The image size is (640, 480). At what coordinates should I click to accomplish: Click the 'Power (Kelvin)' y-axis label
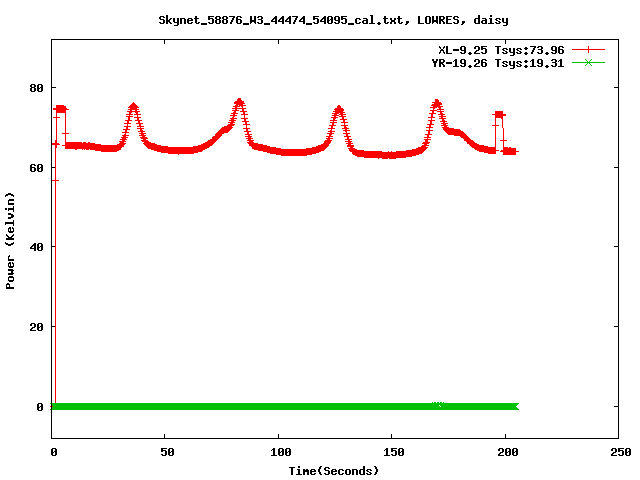tap(10, 241)
